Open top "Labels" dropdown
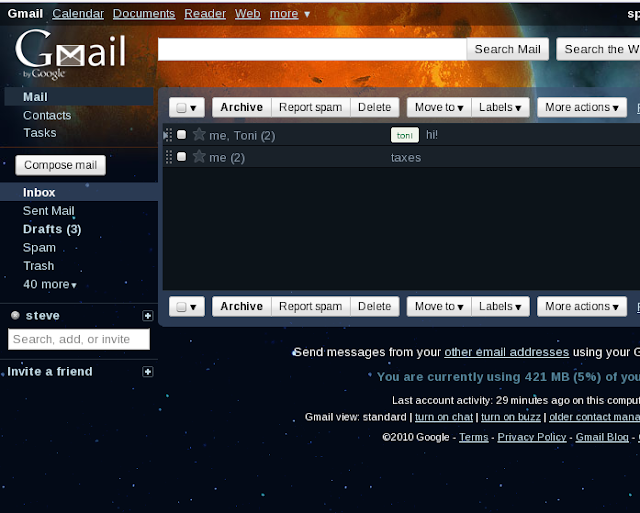640x513 pixels. point(500,107)
